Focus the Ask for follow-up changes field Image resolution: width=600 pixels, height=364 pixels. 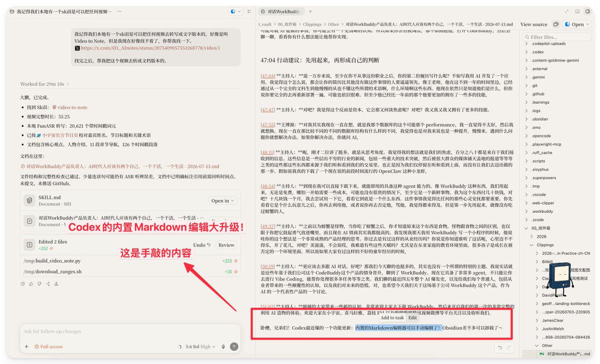pyautogui.click(x=130, y=331)
